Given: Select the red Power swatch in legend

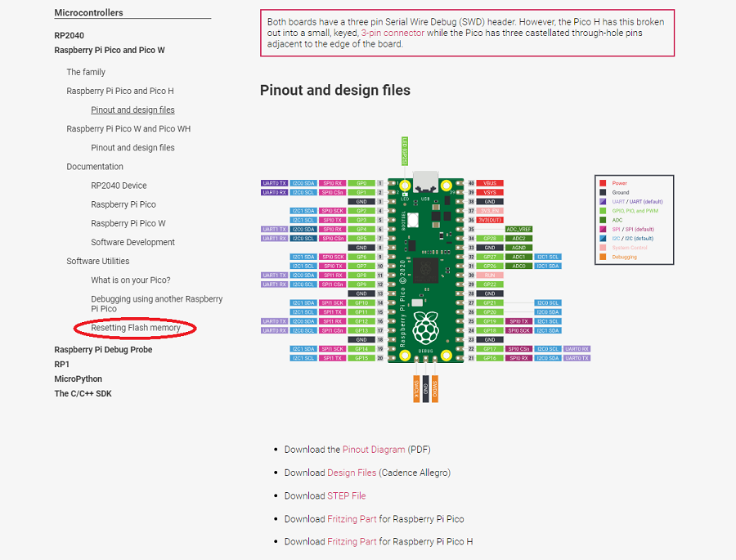Looking at the screenshot, I should tap(603, 183).
